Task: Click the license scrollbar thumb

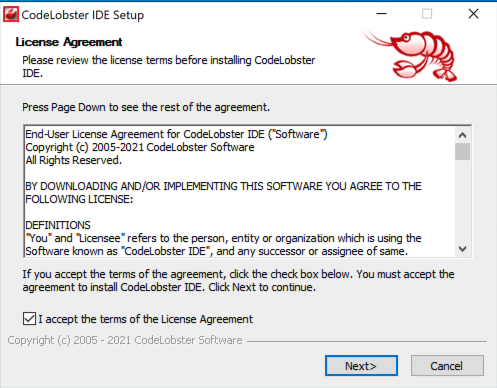Action: [x=462, y=152]
